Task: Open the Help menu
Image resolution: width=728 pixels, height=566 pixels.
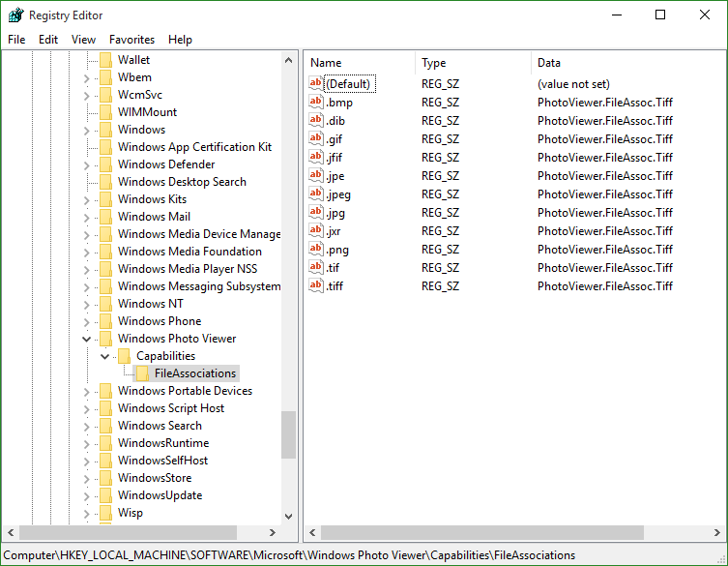Action: coord(180,40)
